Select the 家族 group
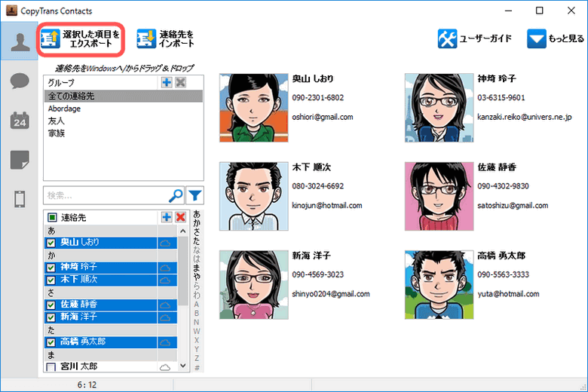This screenshot has width=588, height=392. click(57, 133)
